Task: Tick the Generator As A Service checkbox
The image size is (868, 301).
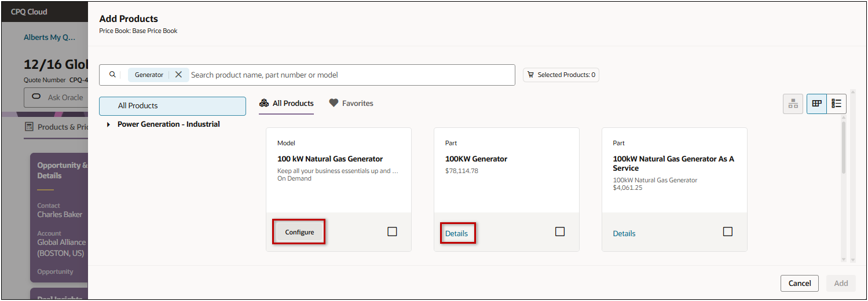Action: [x=728, y=232]
